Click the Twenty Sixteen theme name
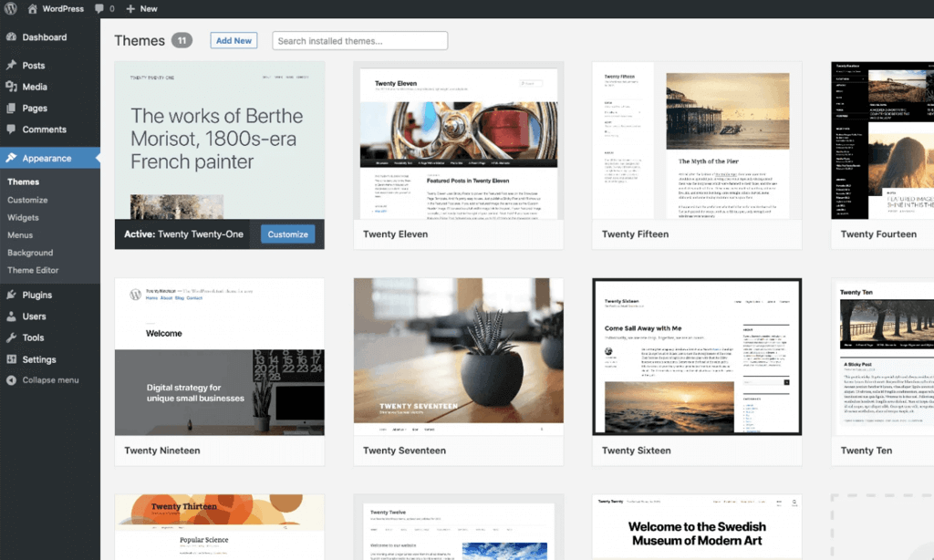934x560 pixels. (x=636, y=451)
